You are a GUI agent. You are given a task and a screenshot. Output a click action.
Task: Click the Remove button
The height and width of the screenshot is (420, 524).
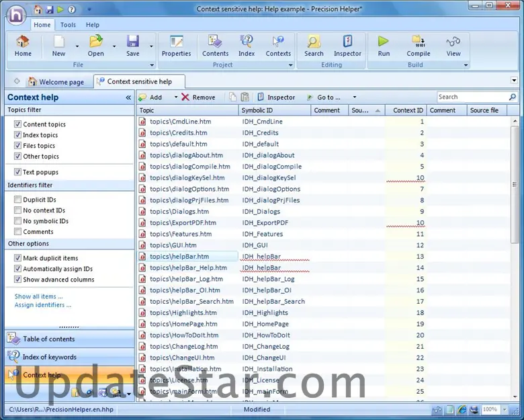point(198,97)
